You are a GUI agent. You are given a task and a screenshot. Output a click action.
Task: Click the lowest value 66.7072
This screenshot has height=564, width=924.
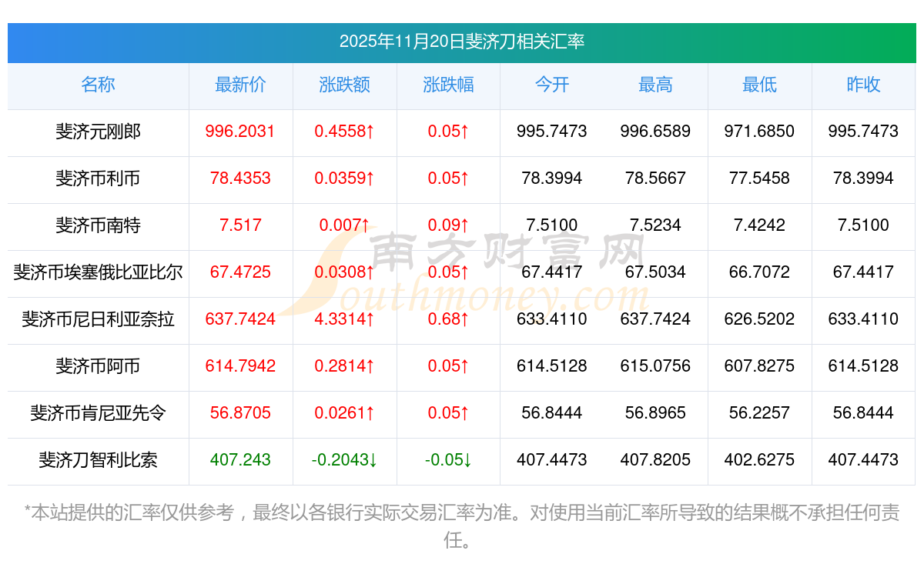[759, 272]
